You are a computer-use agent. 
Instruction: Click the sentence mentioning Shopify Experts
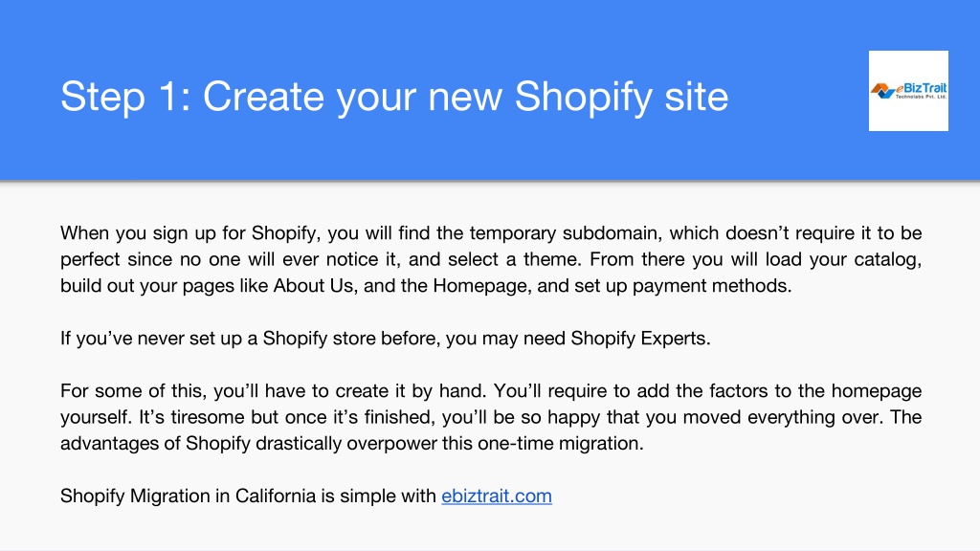click(x=385, y=339)
